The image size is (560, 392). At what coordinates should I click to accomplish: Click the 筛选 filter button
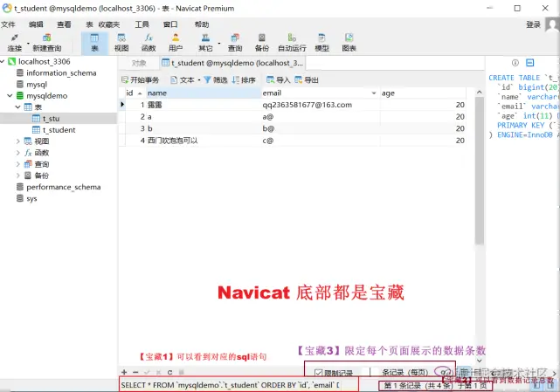tap(216, 80)
